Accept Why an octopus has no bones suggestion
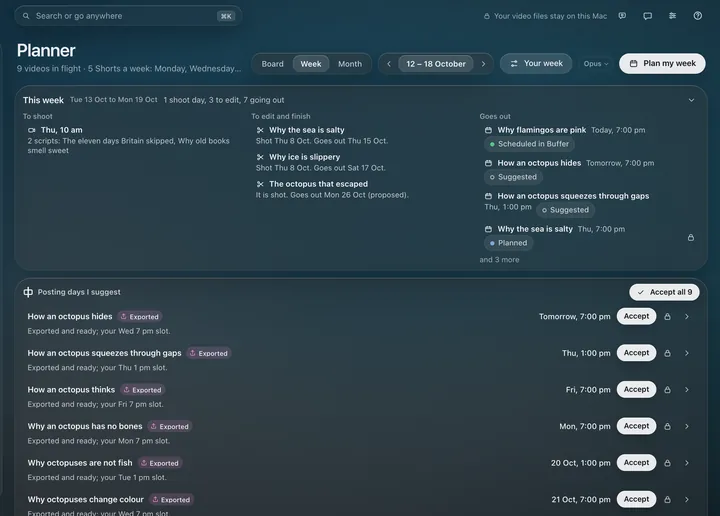This screenshot has height=516, width=720. coord(636,426)
